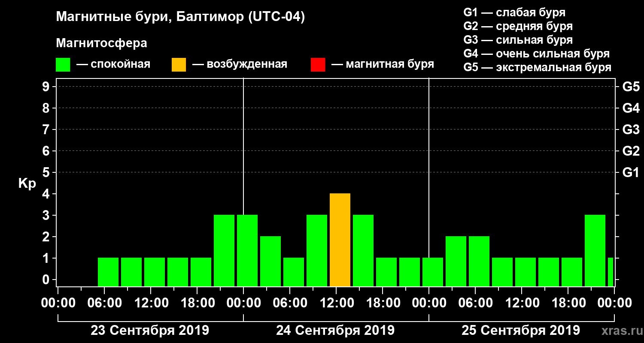Screen dimensions: 644x343
Task: Select the orange Kp 4 bar on 24 September
Action: click(340, 240)
